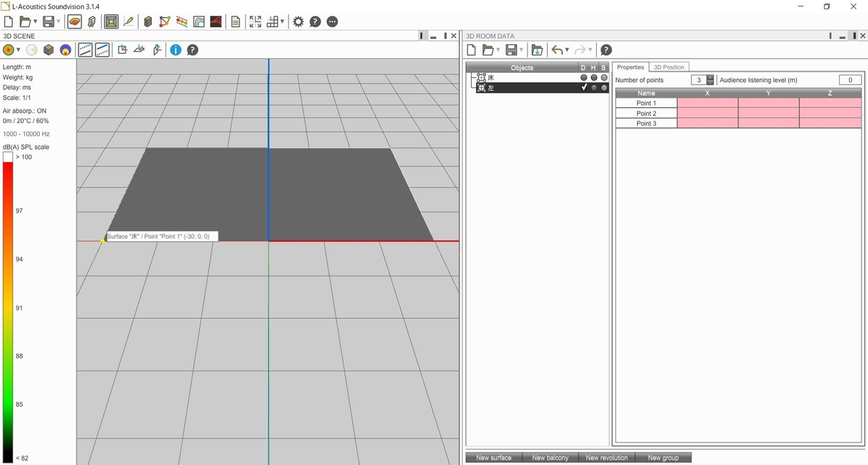Undo last action in 3D Room Data
868x465 pixels.
pyautogui.click(x=556, y=50)
